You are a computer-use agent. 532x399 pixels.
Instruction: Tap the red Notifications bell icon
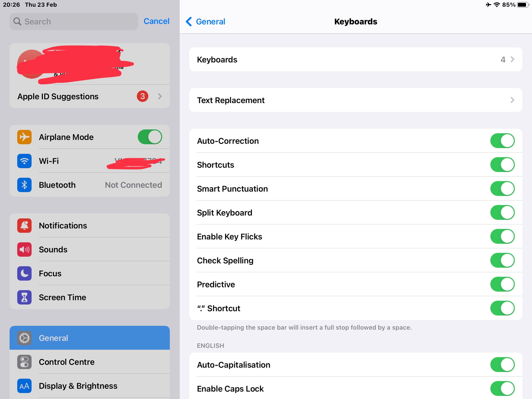coord(24,226)
